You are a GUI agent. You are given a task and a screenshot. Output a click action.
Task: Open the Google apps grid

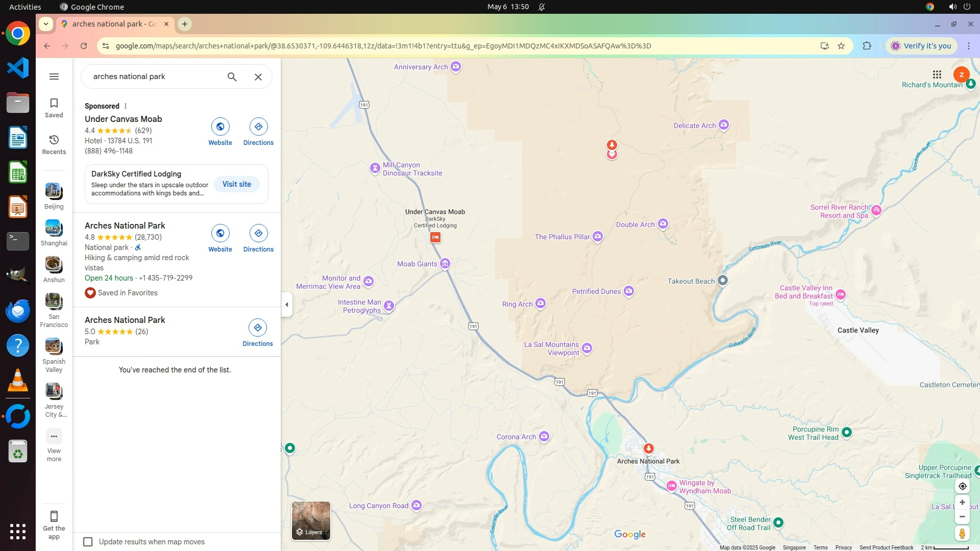click(x=937, y=74)
